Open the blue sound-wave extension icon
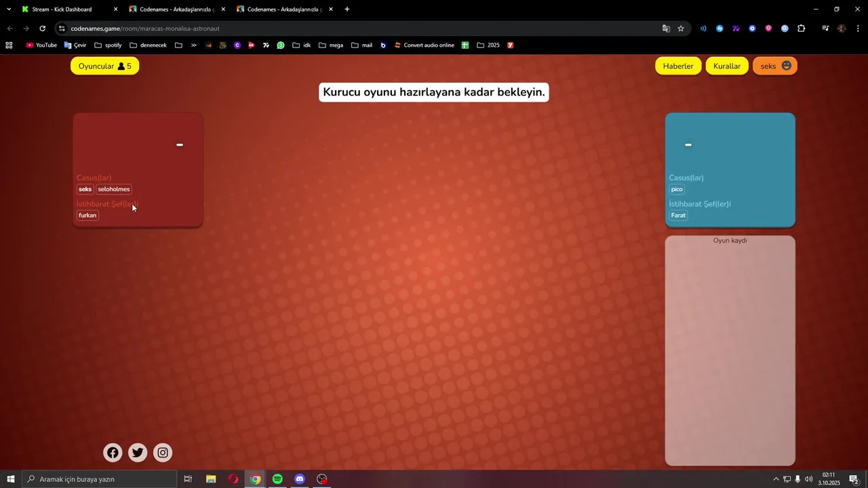868x488 pixels. tap(703, 28)
